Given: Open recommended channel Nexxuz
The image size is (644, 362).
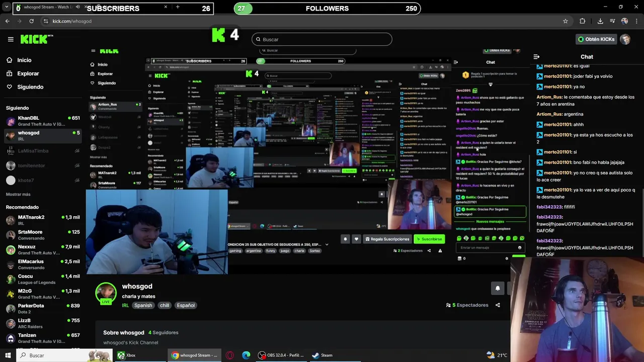Looking at the screenshot, I should [x=43, y=250].
